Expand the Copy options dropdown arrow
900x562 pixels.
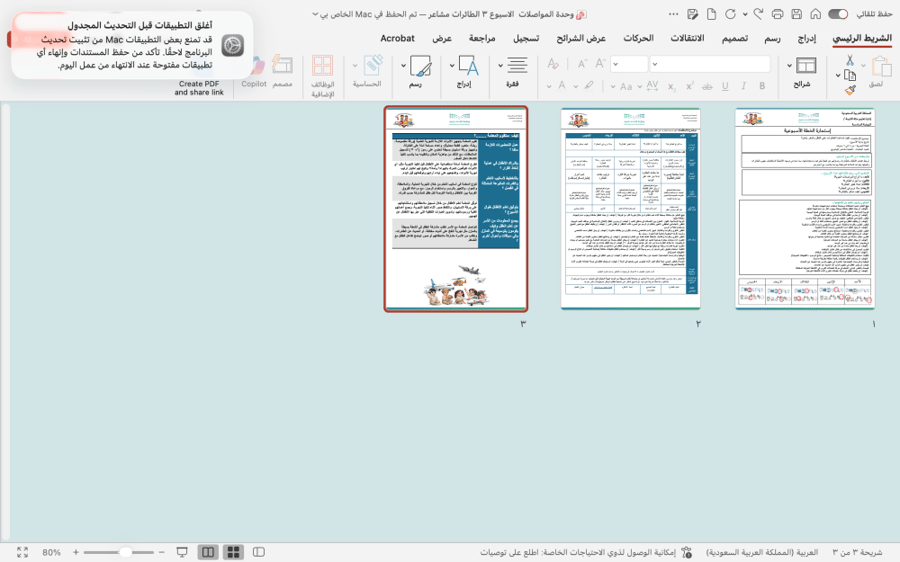tap(838, 75)
